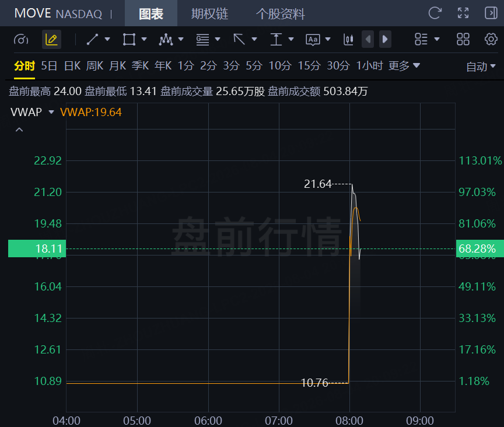
Task: Click the 10.76 low price marker
Action: (314, 383)
